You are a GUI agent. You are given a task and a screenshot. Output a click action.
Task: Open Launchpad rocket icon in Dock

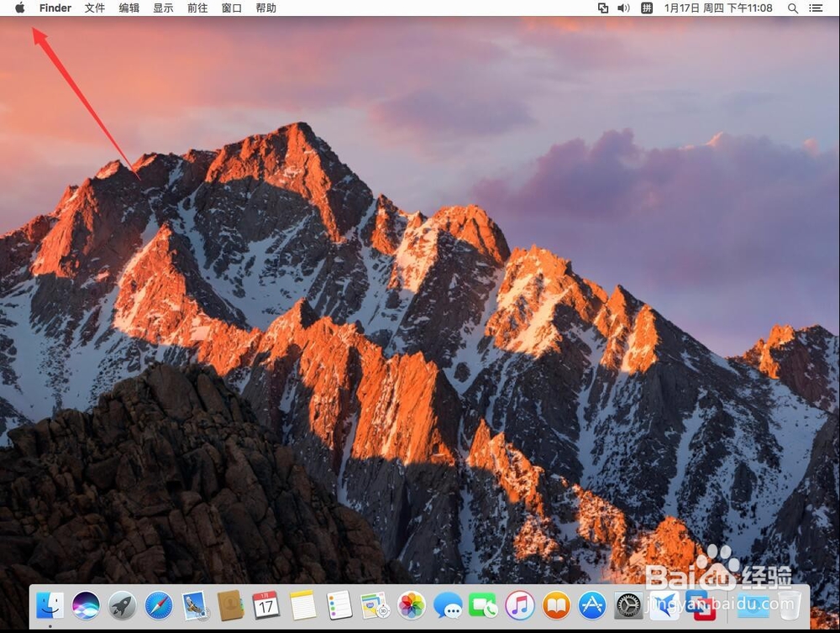coord(122,605)
